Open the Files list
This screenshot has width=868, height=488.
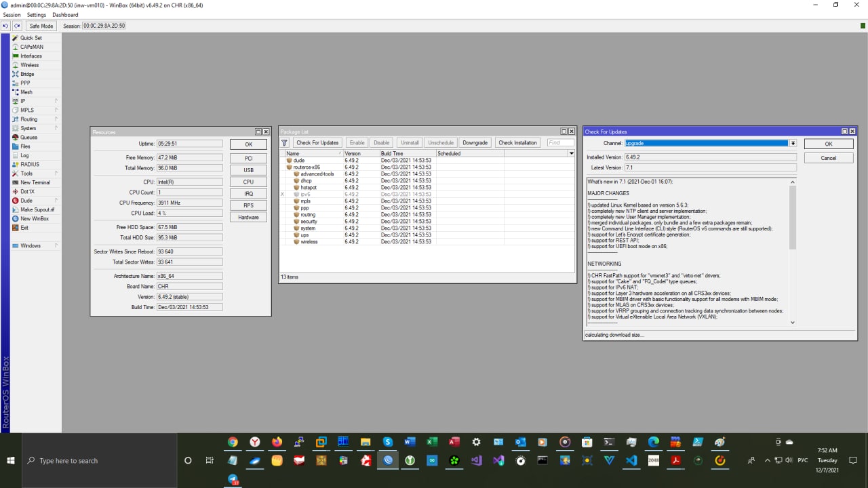pos(25,146)
